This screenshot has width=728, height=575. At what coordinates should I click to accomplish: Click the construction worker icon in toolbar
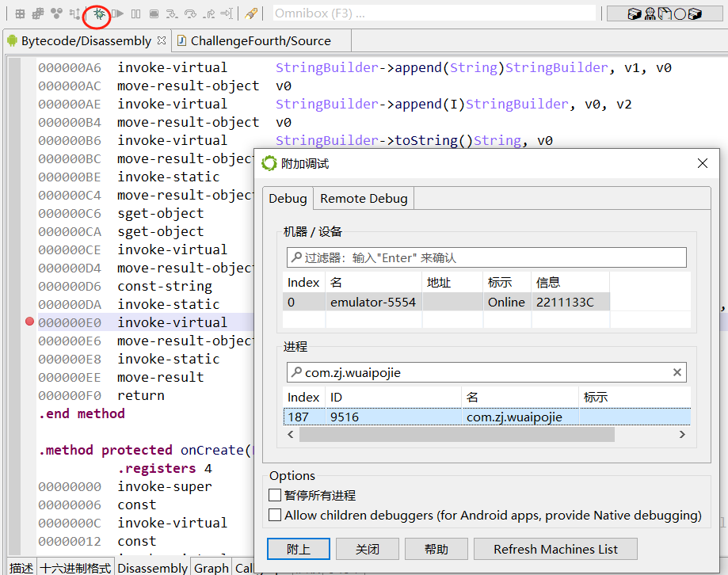650,13
